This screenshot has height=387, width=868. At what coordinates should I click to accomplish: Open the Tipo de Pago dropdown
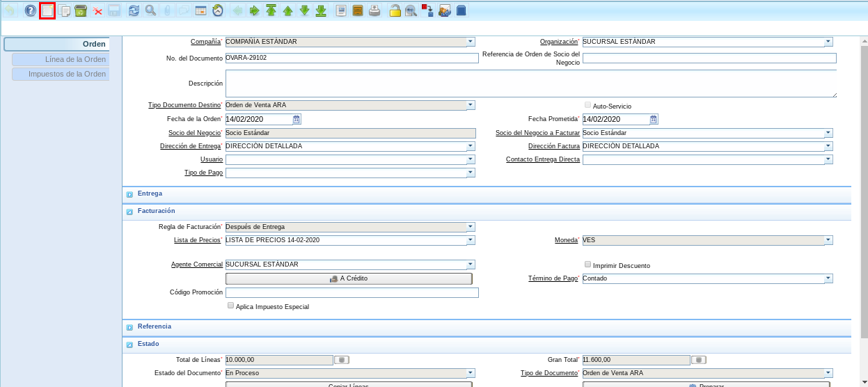click(471, 173)
